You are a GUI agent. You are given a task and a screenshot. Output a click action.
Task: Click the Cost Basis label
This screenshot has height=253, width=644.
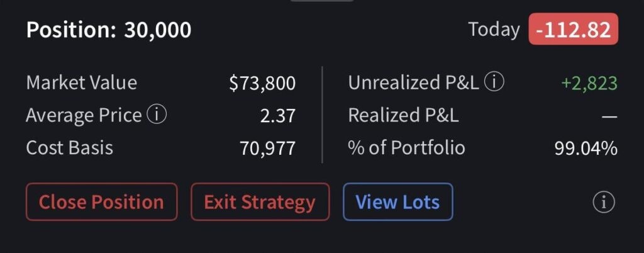pyautogui.click(x=69, y=148)
